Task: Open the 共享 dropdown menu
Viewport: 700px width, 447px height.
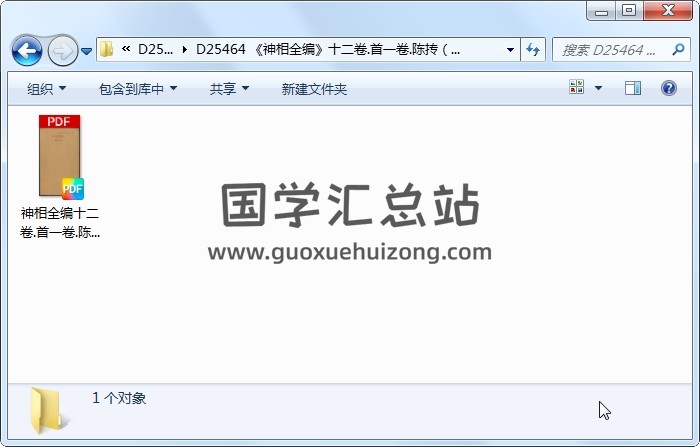Action: coord(229,88)
